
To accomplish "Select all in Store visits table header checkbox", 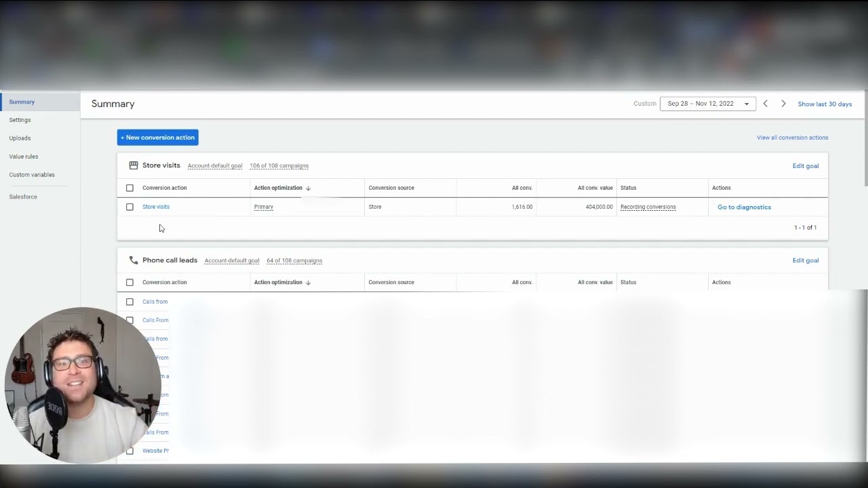I will coord(130,188).
